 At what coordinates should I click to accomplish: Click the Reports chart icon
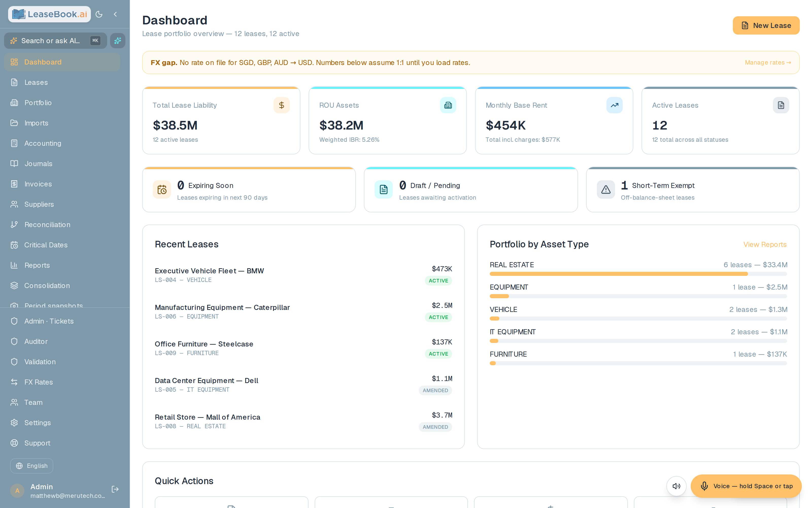(x=14, y=265)
